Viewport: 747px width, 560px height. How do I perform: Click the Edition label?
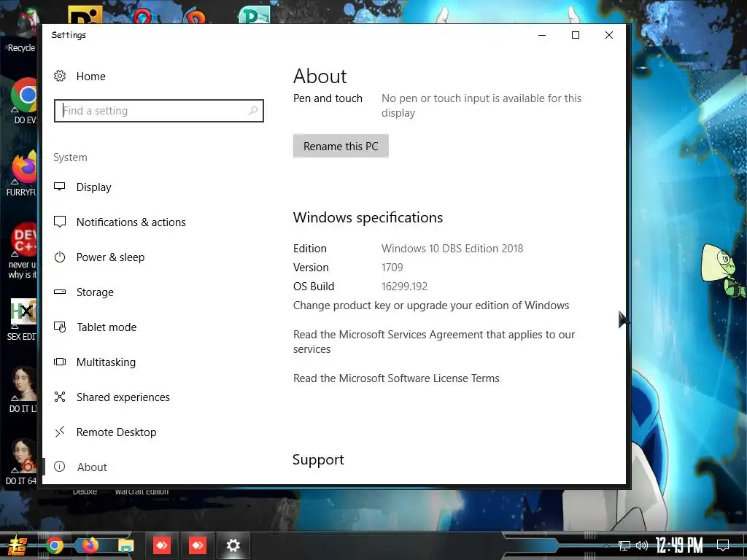pos(309,248)
